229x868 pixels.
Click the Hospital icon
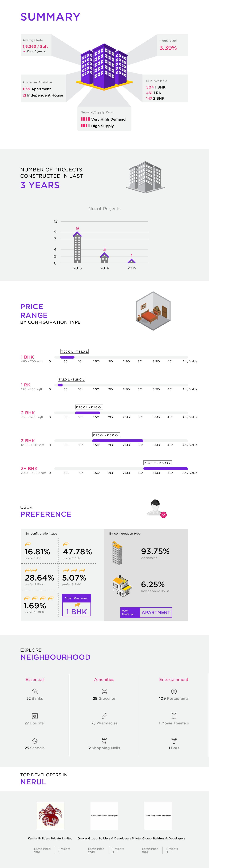34,716
